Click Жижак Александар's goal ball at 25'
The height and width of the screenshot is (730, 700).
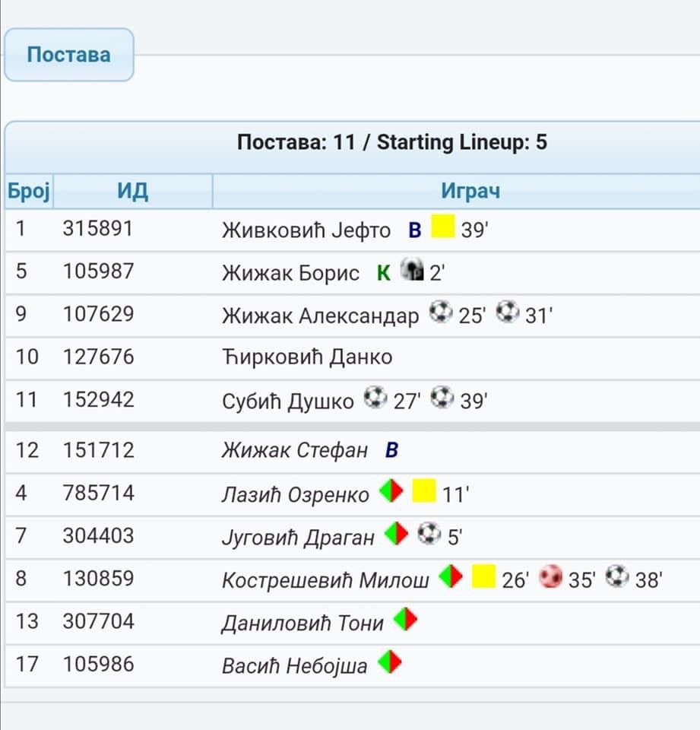pos(440,312)
